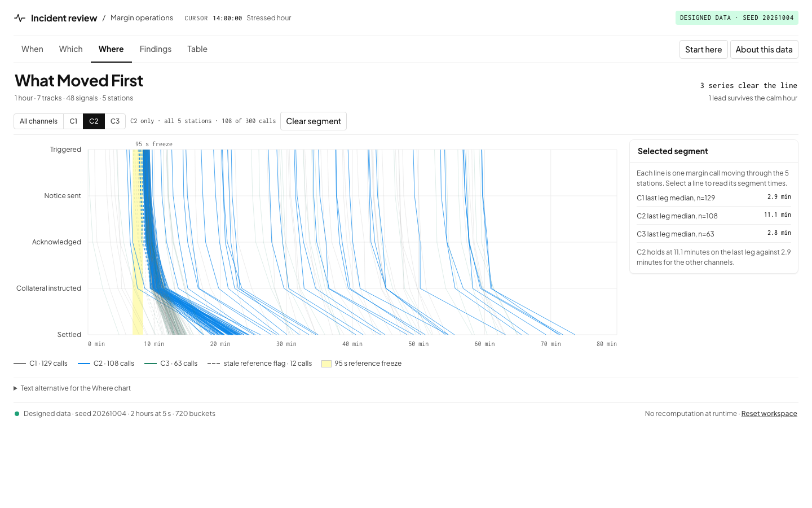Click the Margin operations breadcrumb
The image size is (812, 508).
pos(142,18)
